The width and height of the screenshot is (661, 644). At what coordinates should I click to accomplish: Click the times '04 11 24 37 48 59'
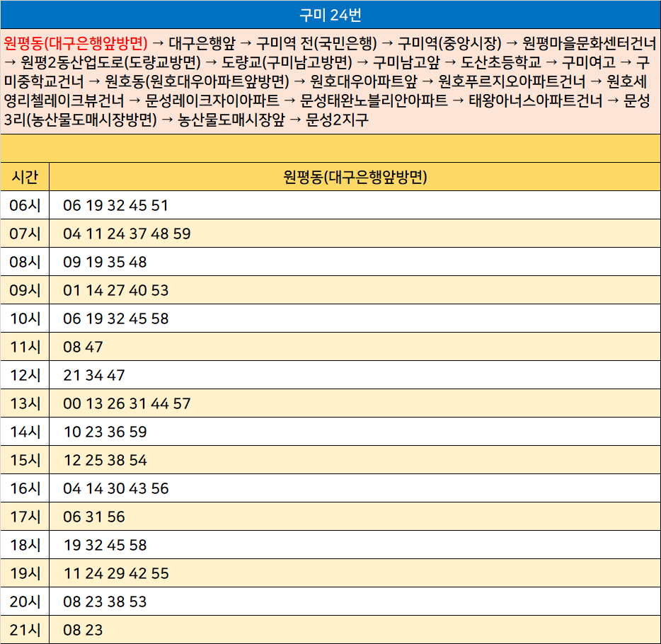coord(127,234)
